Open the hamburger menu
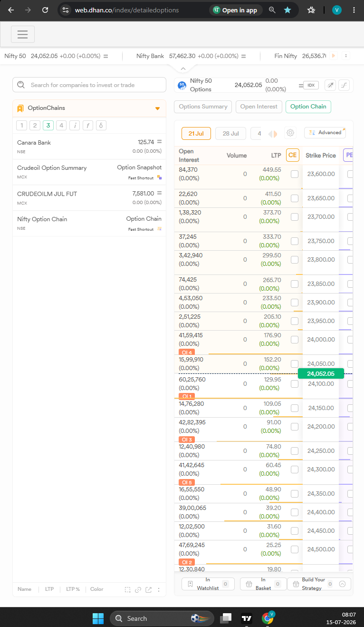The height and width of the screenshot is (627, 364). (23, 34)
